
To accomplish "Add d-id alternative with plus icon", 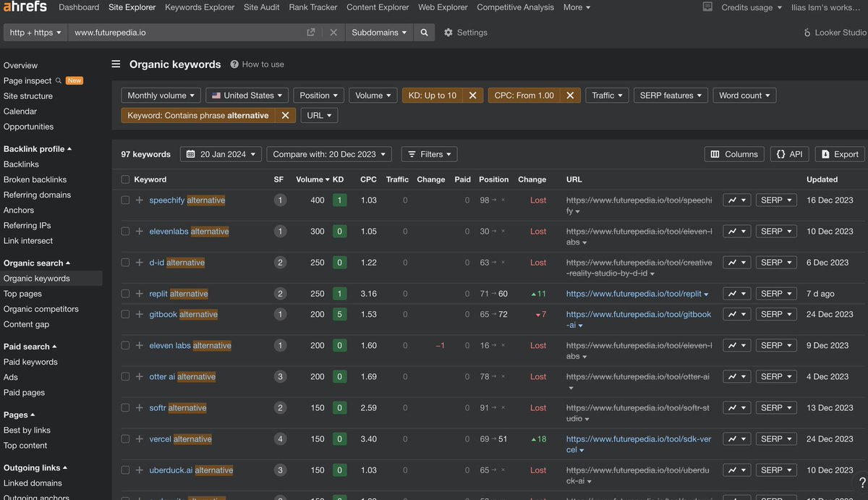I will [x=140, y=263].
